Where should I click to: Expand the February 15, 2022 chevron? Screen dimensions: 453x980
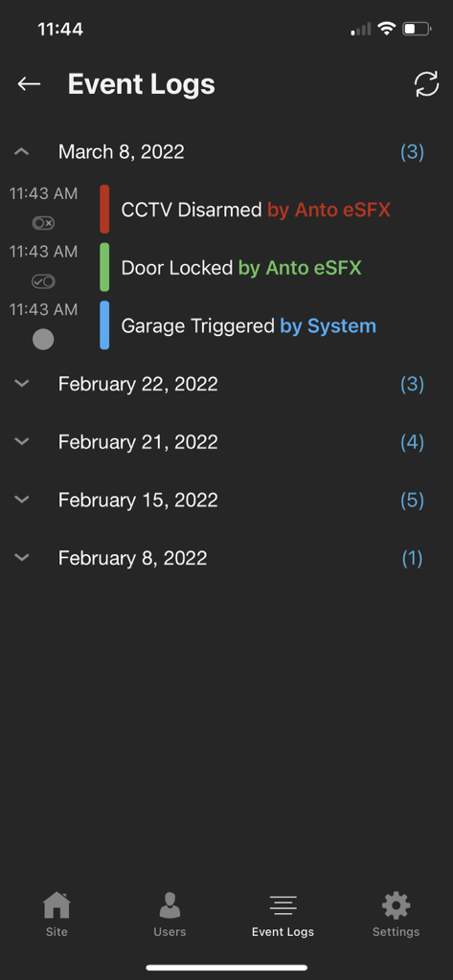pos(22,500)
